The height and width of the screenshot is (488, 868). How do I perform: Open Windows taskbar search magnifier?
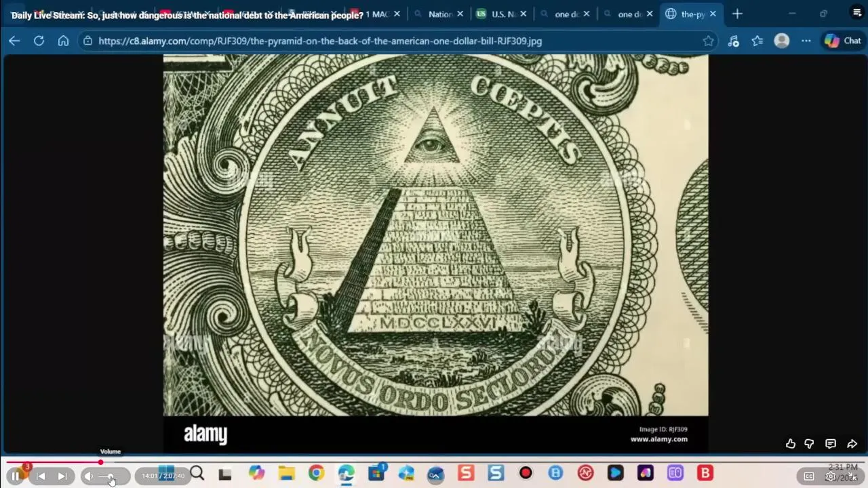(x=197, y=473)
